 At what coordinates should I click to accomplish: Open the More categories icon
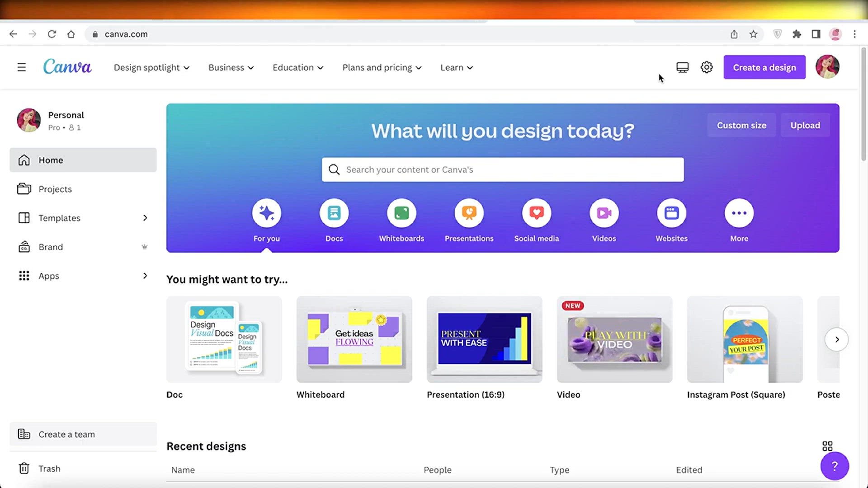pyautogui.click(x=739, y=213)
